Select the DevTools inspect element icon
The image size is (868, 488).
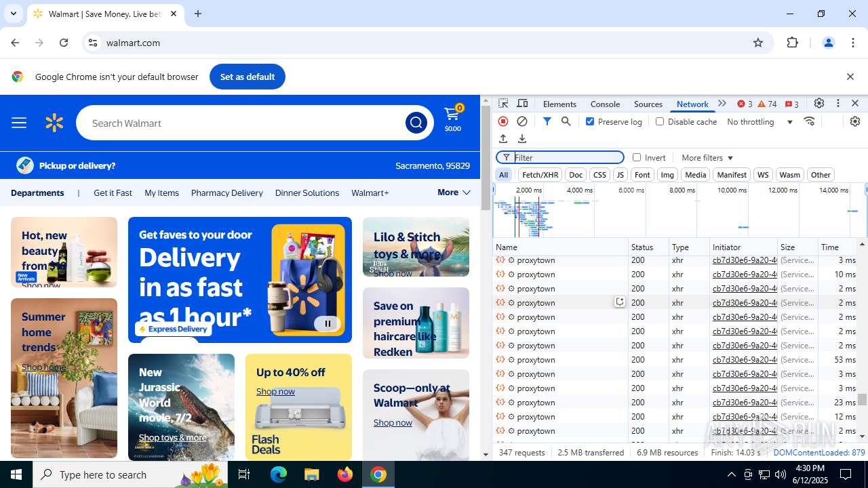[x=503, y=104]
